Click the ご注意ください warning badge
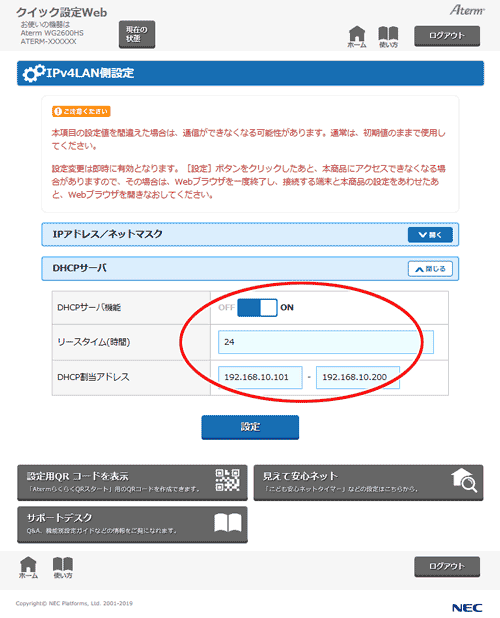500x618 pixels. (x=81, y=112)
